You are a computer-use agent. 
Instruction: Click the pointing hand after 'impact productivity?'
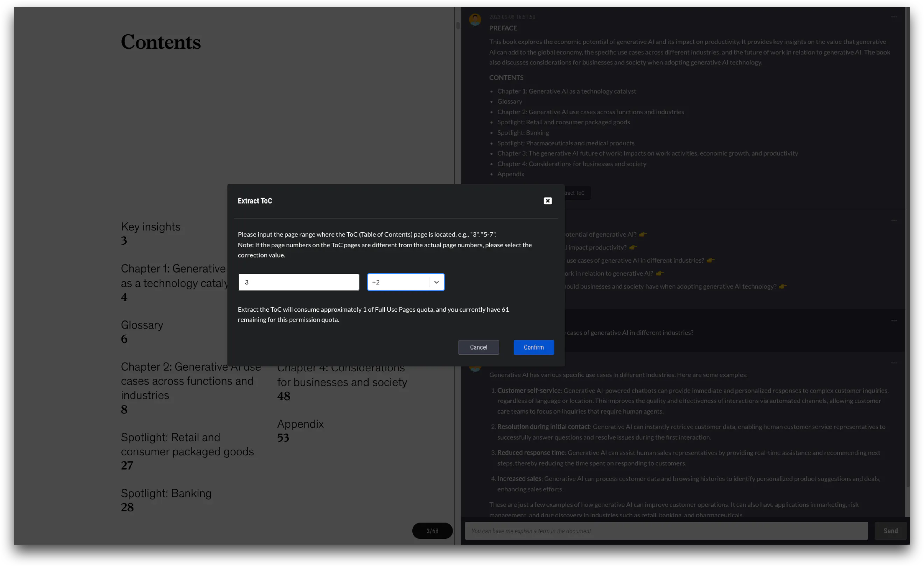pyautogui.click(x=633, y=247)
